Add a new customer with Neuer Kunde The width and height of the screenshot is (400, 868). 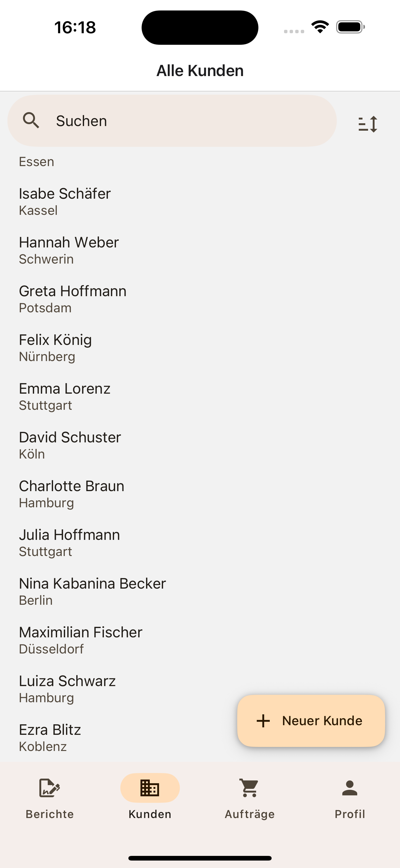click(311, 721)
